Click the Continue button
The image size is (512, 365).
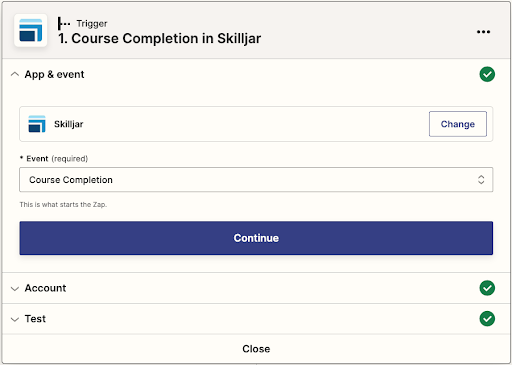pos(256,238)
